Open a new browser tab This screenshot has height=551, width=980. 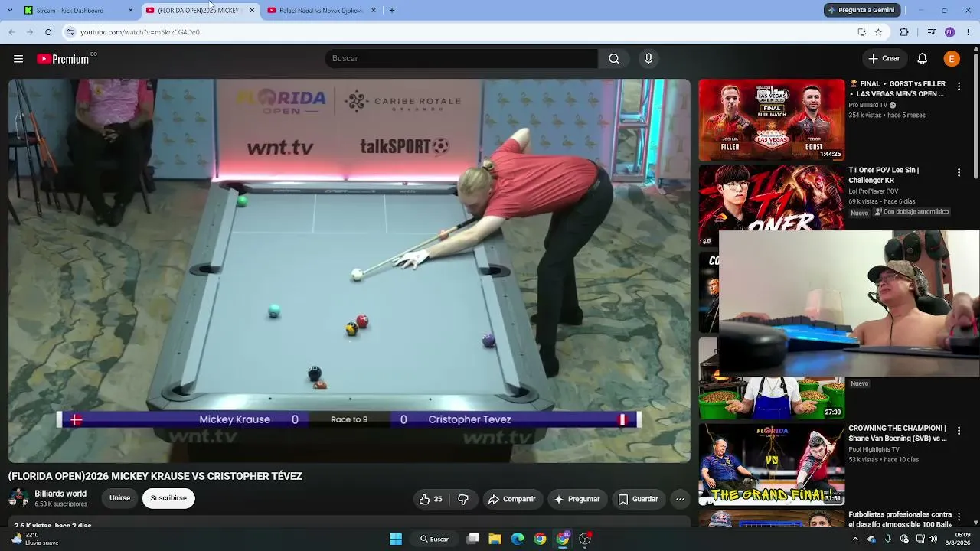pos(392,11)
